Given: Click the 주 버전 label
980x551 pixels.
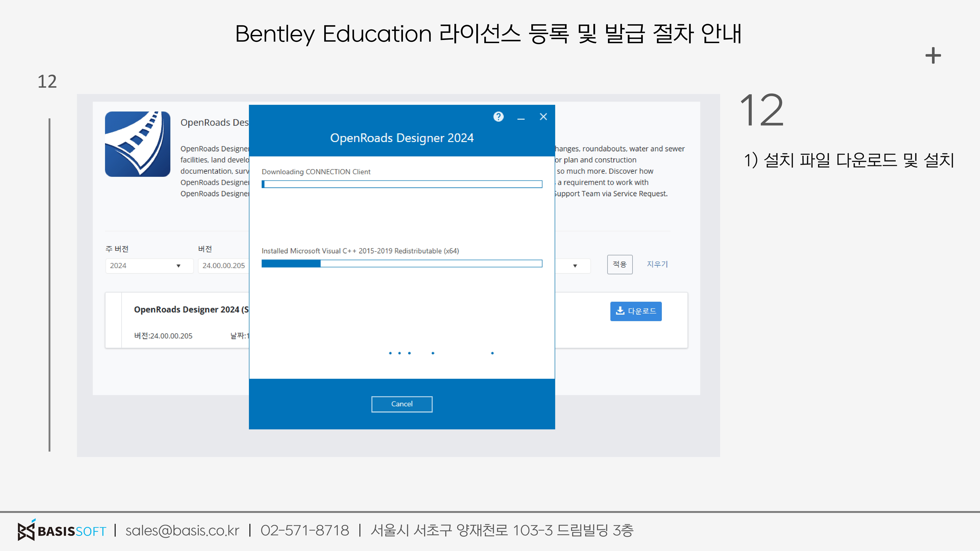Looking at the screenshot, I should tap(117, 249).
